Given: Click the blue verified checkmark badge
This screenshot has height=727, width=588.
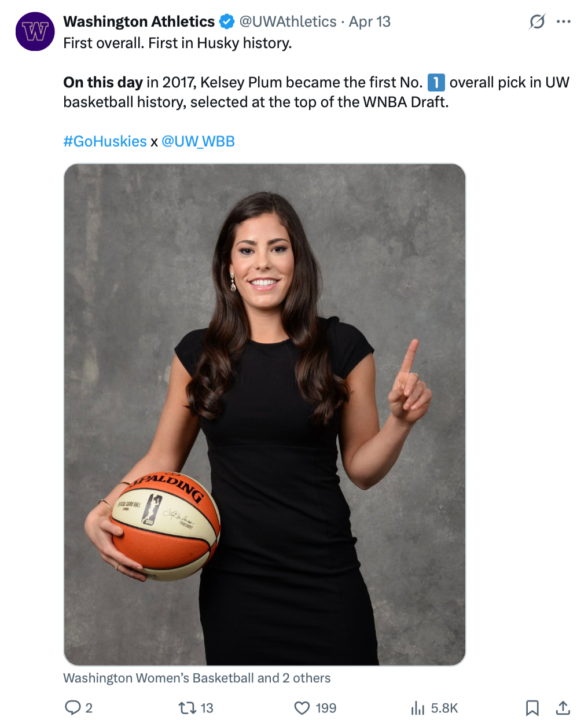Looking at the screenshot, I should 227,22.
